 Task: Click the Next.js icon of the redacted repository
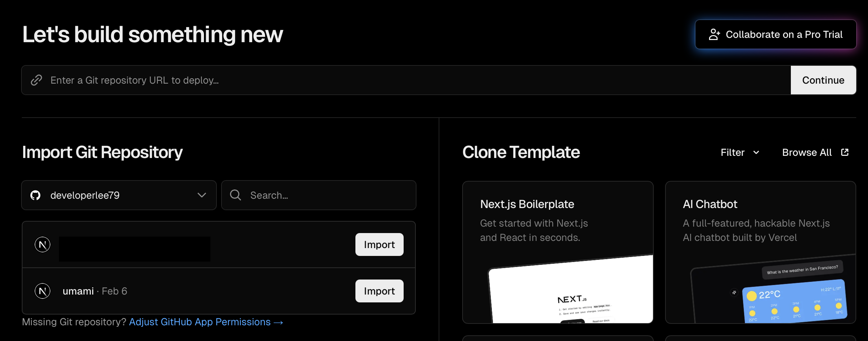click(x=43, y=244)
